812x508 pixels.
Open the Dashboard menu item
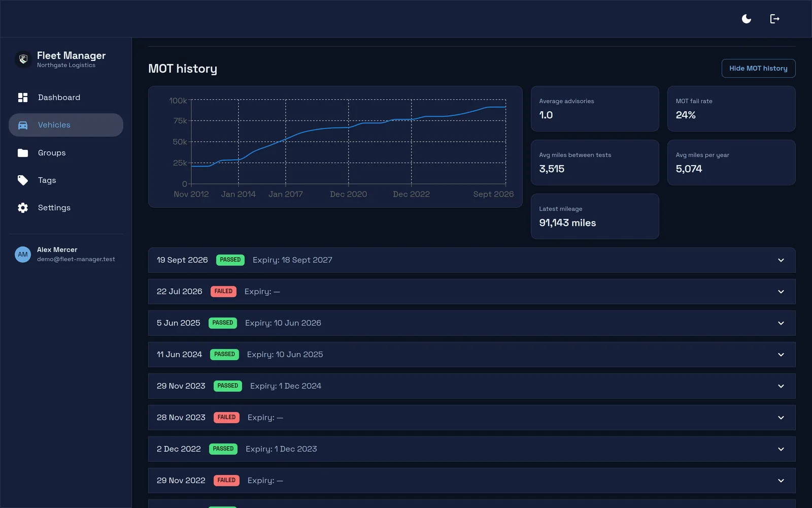(66, 98)
